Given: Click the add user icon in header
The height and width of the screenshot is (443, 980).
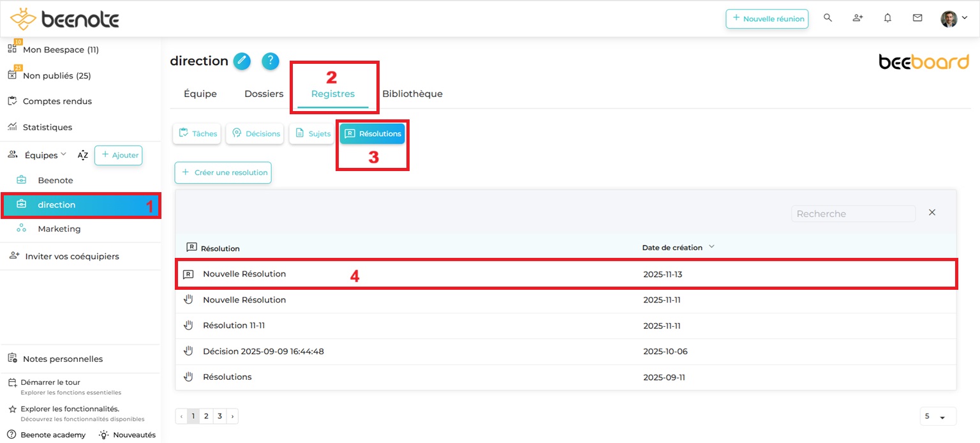Looking at the screenshot, I should click(857, 19).
